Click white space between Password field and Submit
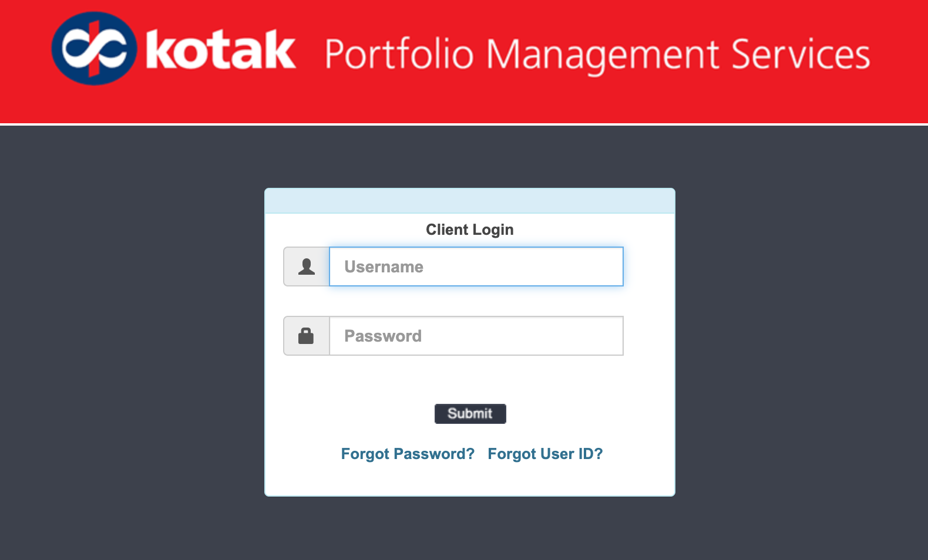This screenshot has width=928, height=560. click(470, 380)
